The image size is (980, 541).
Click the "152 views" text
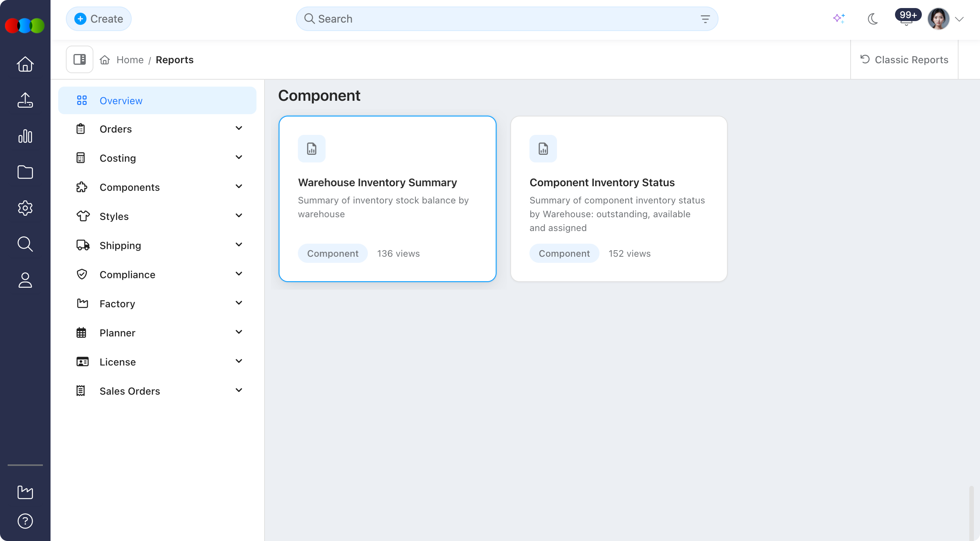tap(630, 254)
